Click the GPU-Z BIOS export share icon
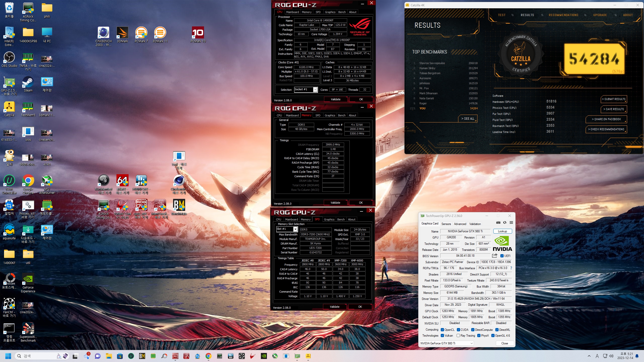This screenshot has height=362, width=644. (x=495, y=256)
